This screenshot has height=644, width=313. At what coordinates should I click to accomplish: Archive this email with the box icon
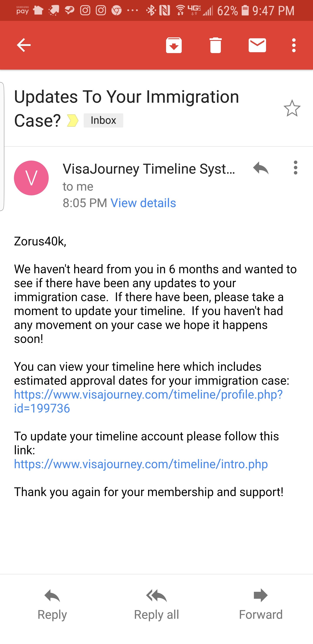(174, 45)
